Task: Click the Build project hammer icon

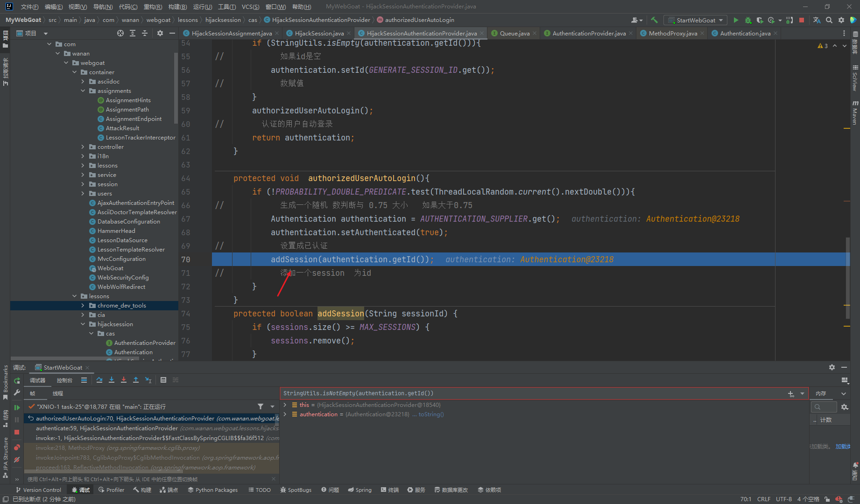Action: click(x=655, y=20)
